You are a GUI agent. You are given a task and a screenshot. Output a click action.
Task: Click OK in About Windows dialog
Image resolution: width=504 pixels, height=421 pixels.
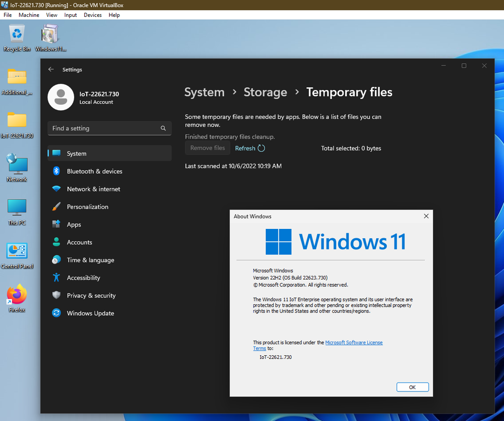click(x=412, y=387)
